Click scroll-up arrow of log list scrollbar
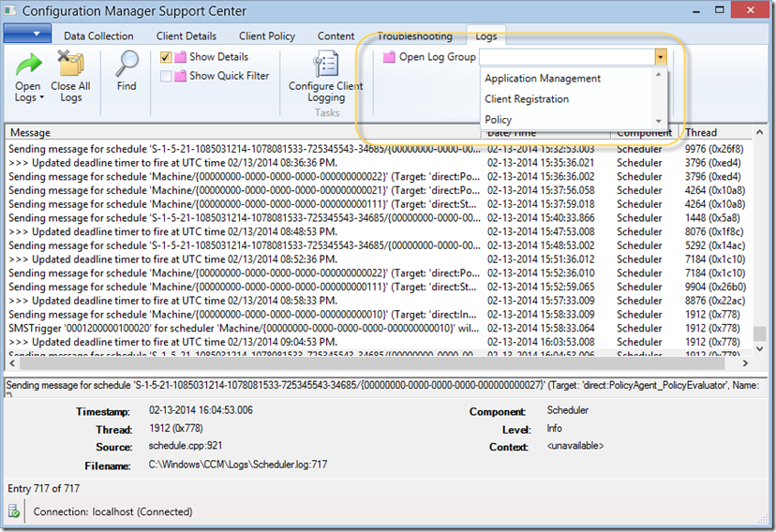 [760, 132]
